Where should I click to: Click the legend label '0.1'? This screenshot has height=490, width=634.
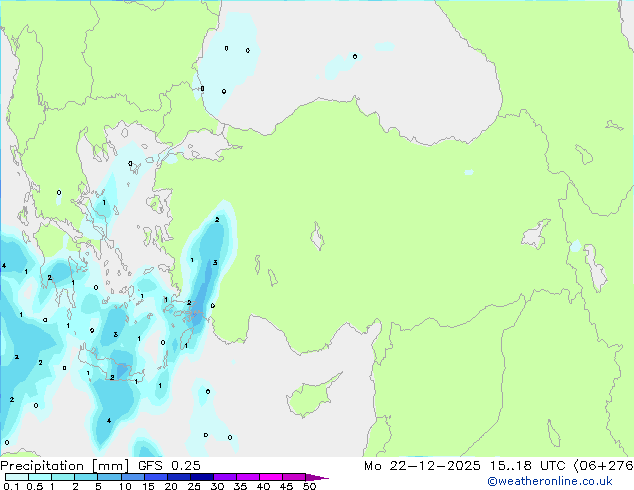point(11,486)
